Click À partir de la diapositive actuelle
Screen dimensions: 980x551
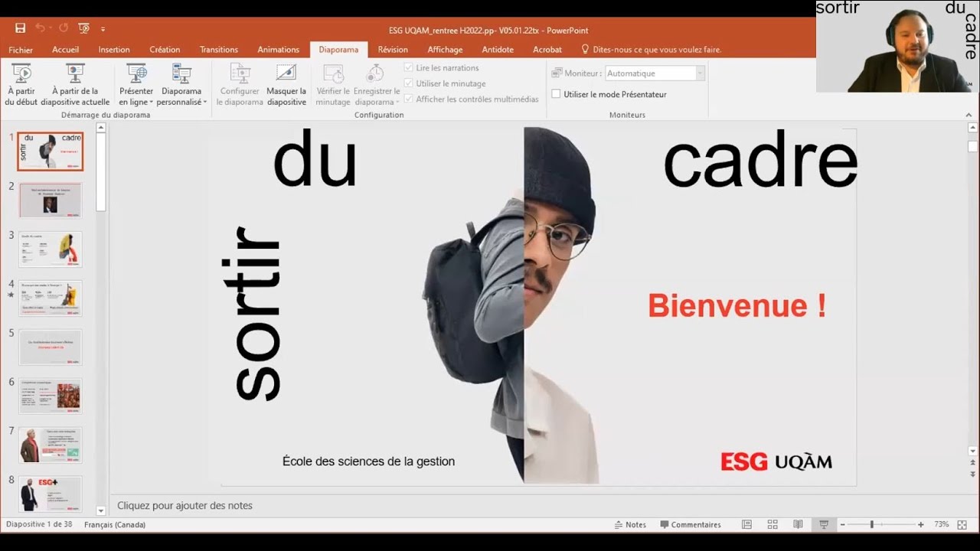coord(75,85)
